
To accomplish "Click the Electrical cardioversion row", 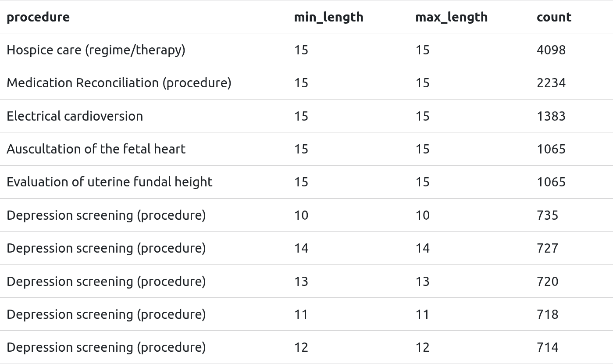I will coord(75,116).
